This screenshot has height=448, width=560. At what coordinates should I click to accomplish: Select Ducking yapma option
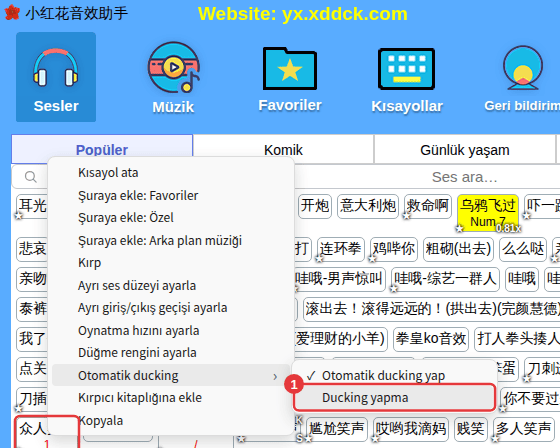coord(394,398)
